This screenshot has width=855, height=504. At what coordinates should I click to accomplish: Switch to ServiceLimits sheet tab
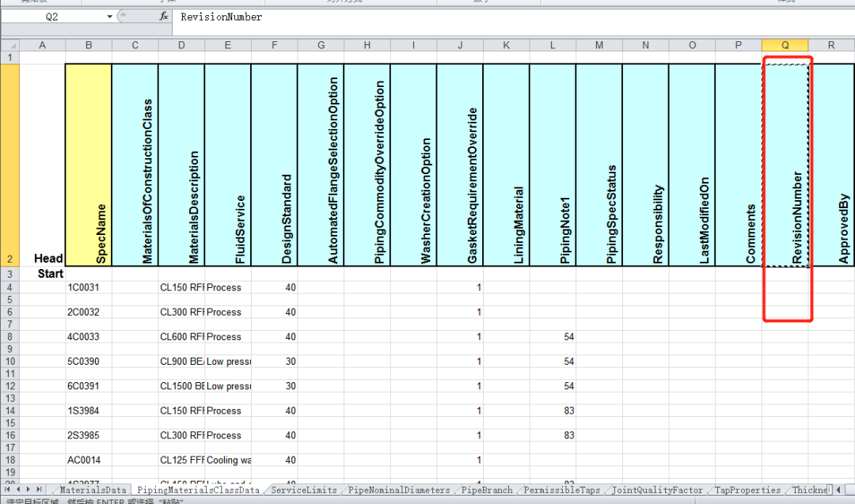304,490
